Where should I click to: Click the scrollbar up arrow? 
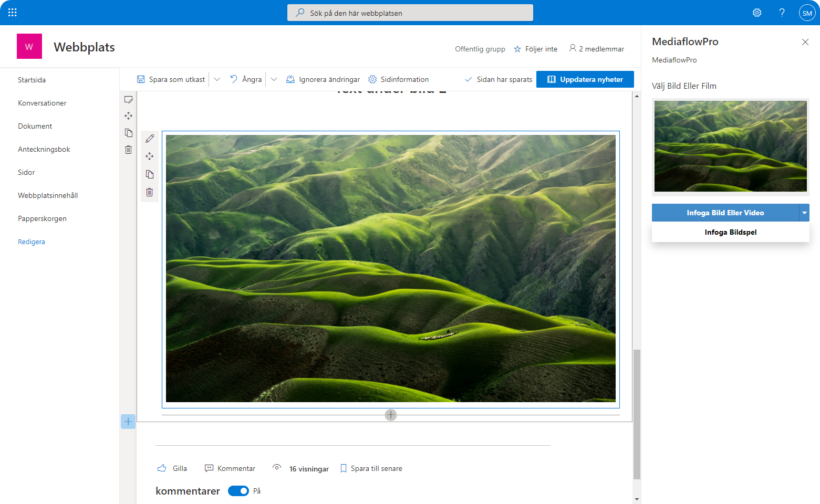point(637,96)
